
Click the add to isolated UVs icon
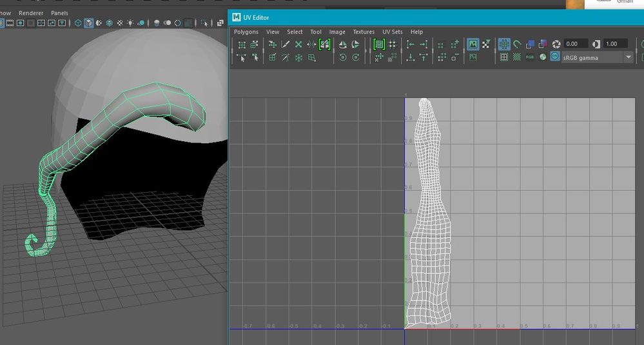pyautogui.click(x=454, y=44)
